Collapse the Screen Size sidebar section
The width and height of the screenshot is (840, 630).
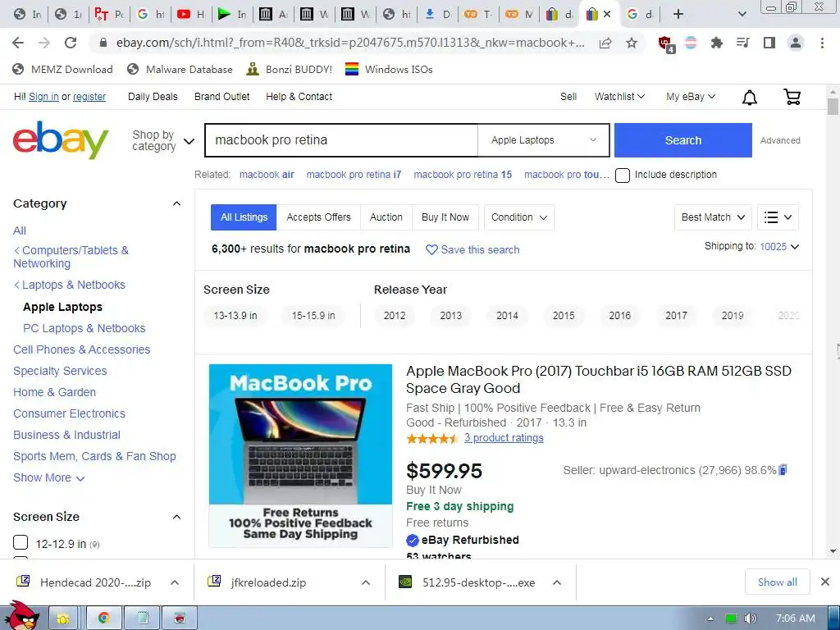click(176, 517)
